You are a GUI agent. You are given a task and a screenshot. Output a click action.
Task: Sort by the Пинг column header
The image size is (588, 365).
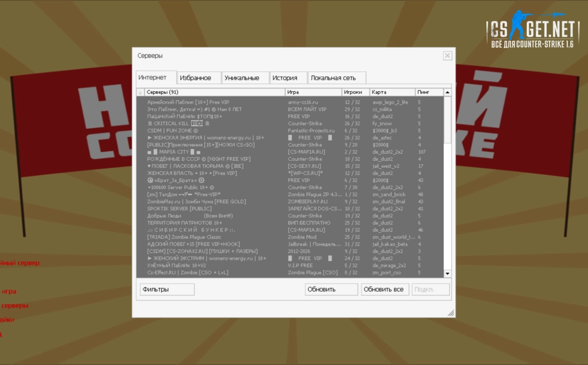tap(429, 92)
